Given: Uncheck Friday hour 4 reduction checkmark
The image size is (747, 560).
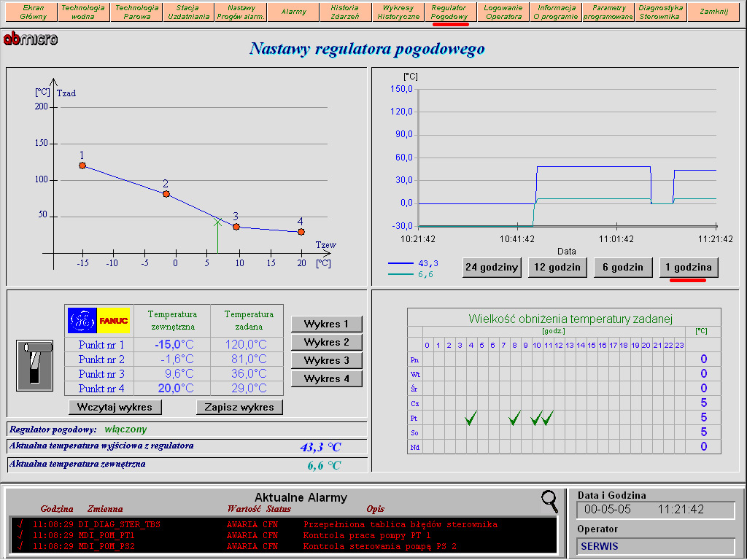Looking at the screenshot, I should click(x=471, y=418).
